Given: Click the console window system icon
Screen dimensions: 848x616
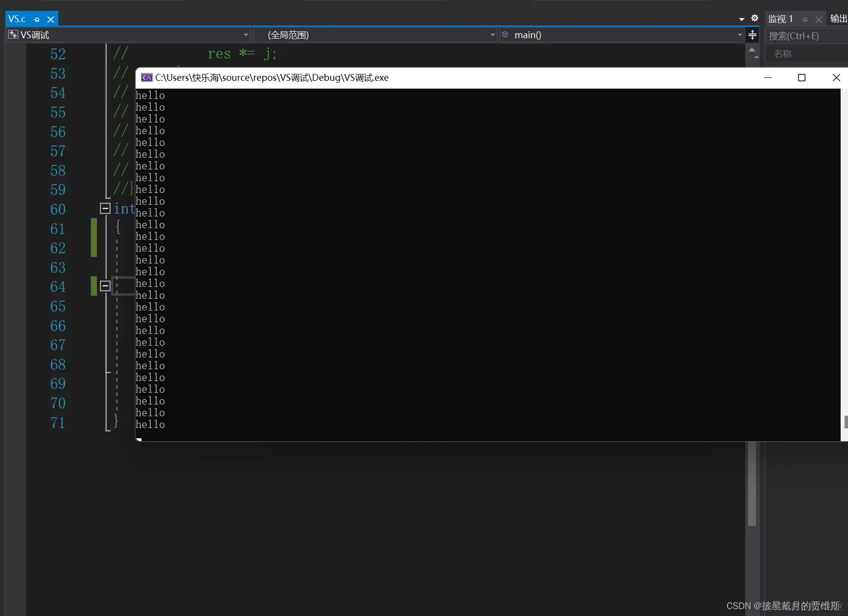Looking at the screenshot, I should [146, 78].
